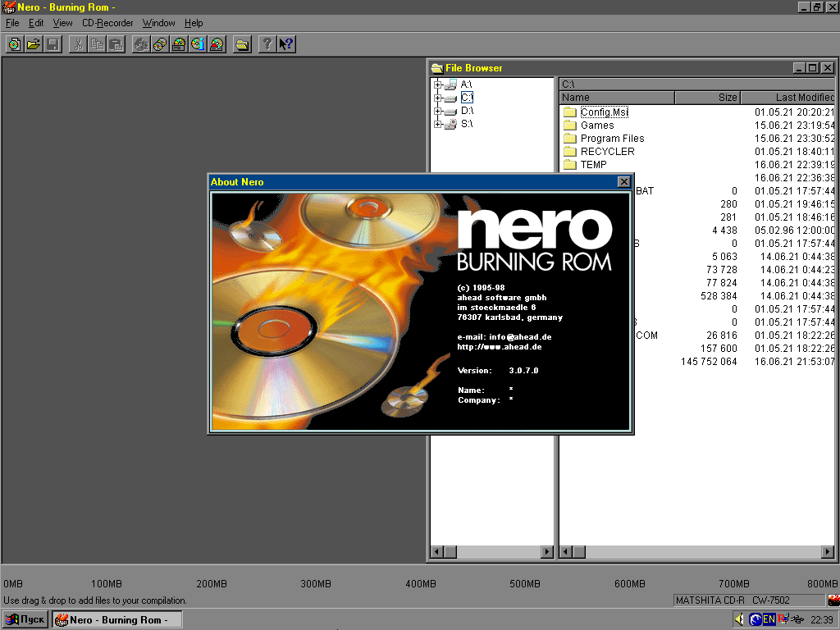Click the Choose Recorder drive icon

point(179,44)
